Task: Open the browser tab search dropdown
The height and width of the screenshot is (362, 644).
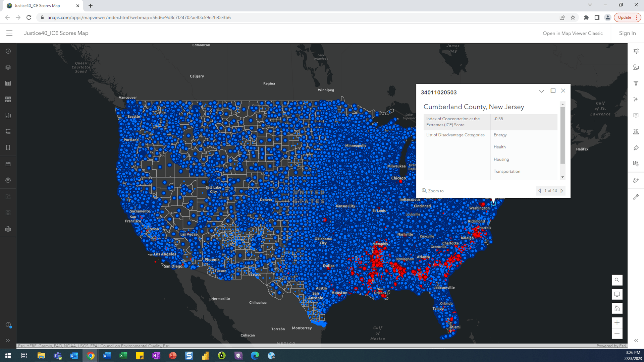Action: click(590, 5)
